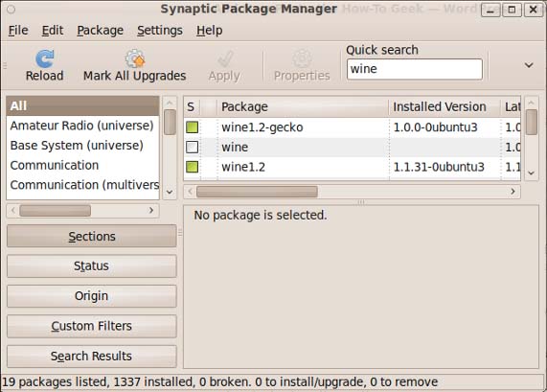Click the Search Results button
547x392 pixels.
92,356
